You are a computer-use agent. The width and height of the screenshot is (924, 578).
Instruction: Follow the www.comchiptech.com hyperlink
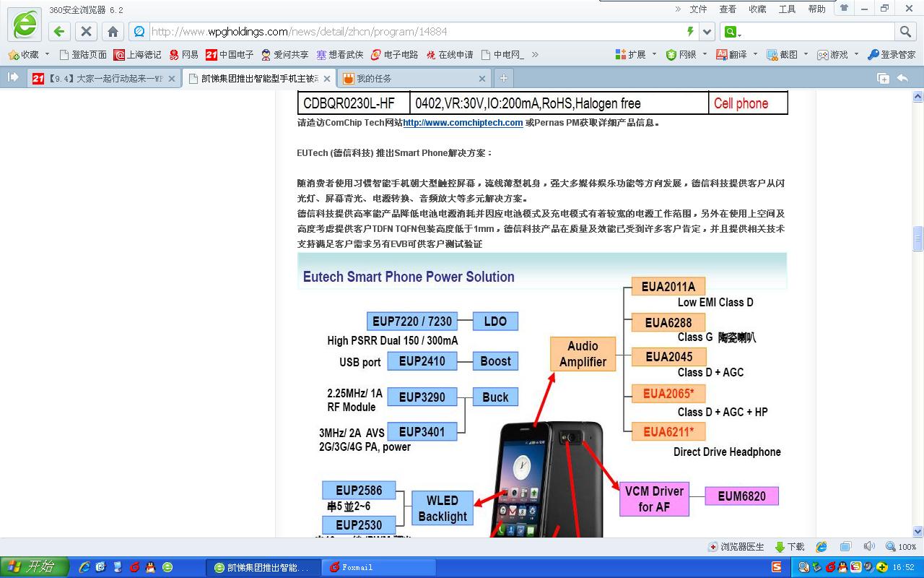(463, 123)
